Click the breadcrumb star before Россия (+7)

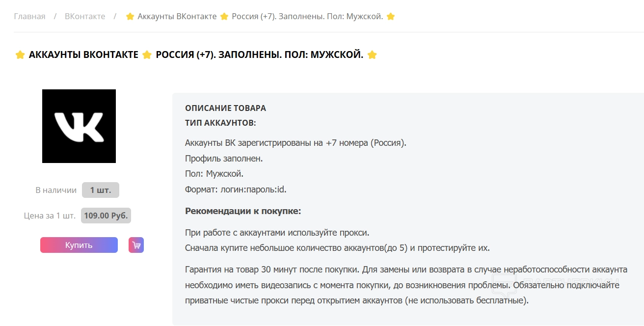(x=224, y=17)
